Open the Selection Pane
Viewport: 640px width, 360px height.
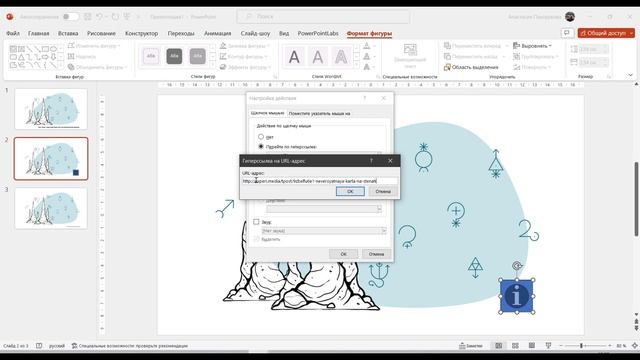[471, 67]
